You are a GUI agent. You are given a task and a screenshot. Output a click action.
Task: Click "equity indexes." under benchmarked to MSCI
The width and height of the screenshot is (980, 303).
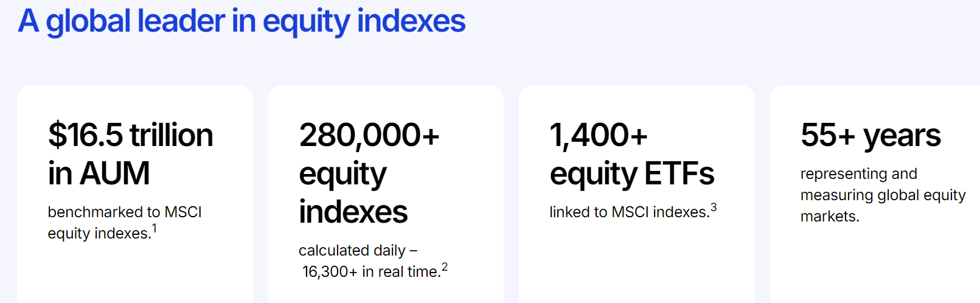click(99, 233)
